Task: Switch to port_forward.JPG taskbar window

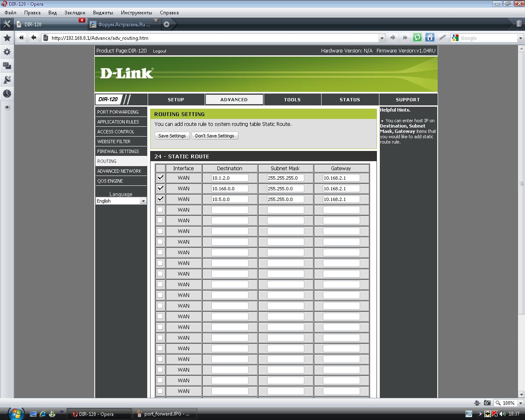Action: coord(165,414)
